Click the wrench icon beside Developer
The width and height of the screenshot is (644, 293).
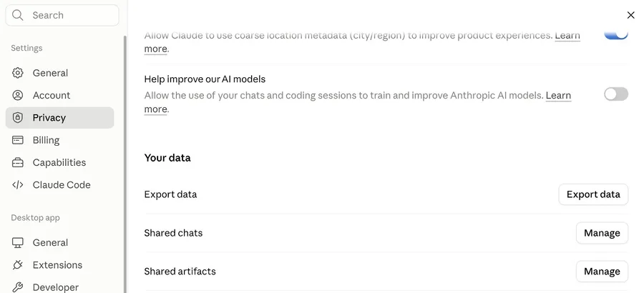tap(17, 287)
